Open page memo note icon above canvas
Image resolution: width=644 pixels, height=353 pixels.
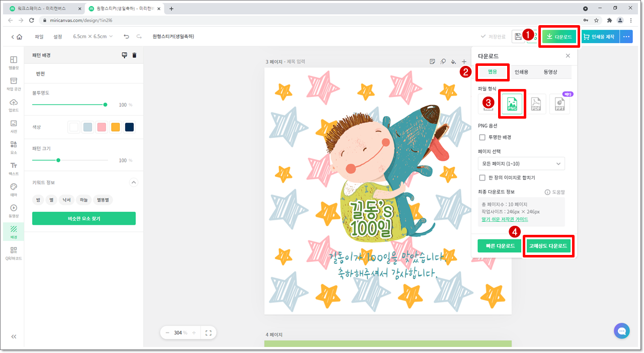pos(432,61)
